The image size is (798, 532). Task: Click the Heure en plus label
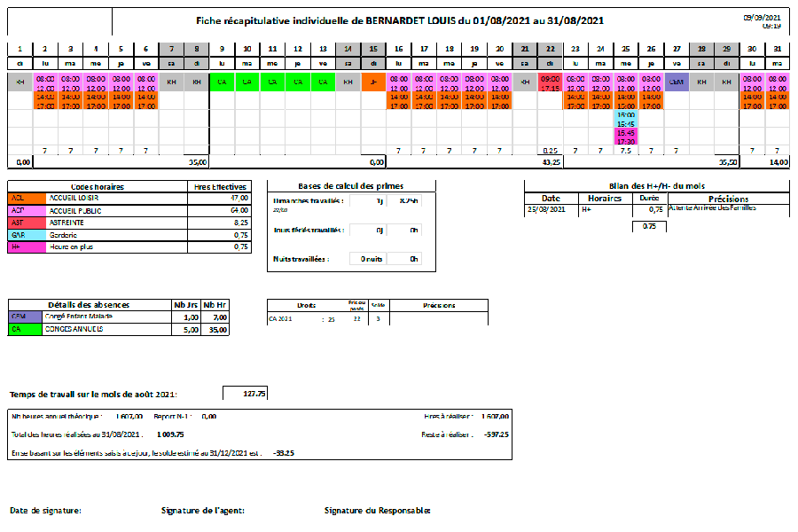tap(71, 246)
